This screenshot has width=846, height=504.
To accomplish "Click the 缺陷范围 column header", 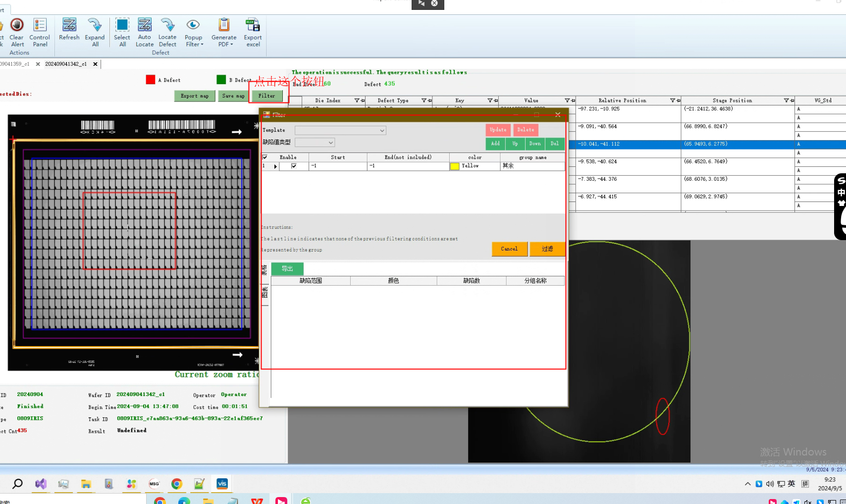I will tap(311, 281).
